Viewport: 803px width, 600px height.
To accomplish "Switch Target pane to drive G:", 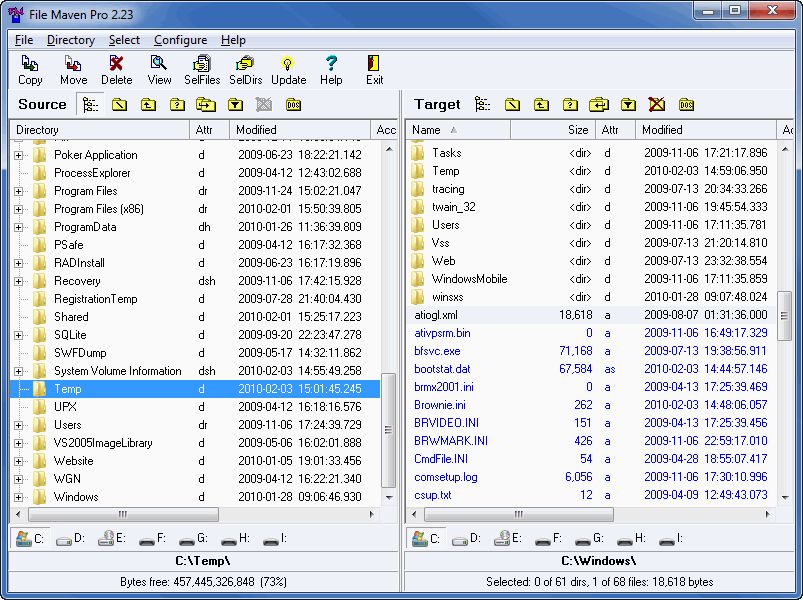I will (x=589, y=539).
